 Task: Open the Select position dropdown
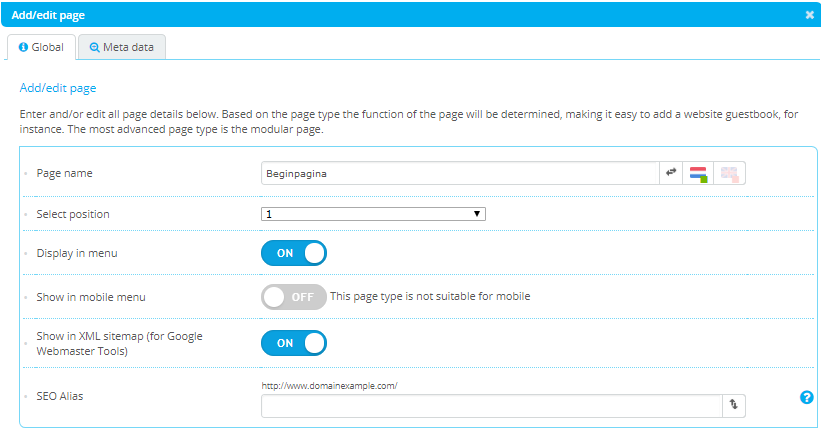coord(373,214)
